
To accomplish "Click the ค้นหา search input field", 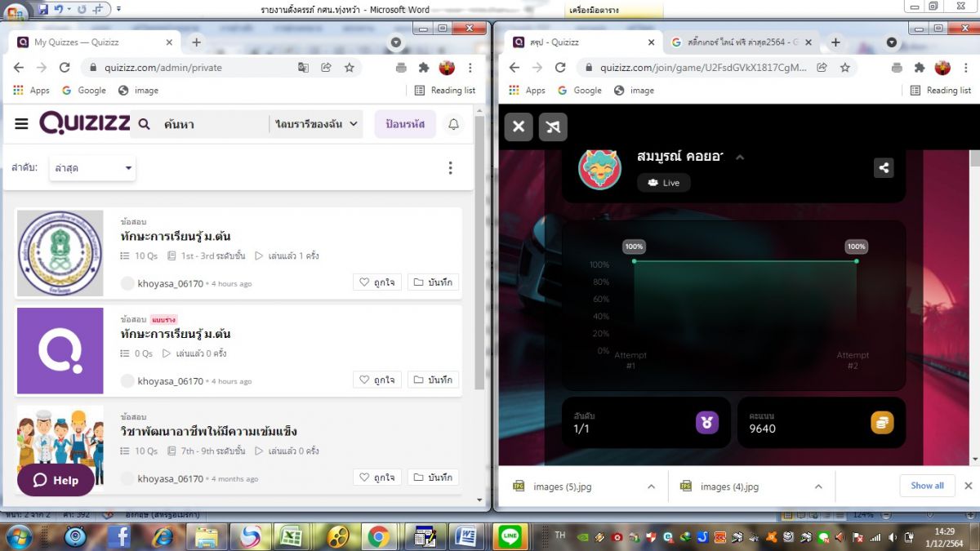I will click(x=208, y=124).
